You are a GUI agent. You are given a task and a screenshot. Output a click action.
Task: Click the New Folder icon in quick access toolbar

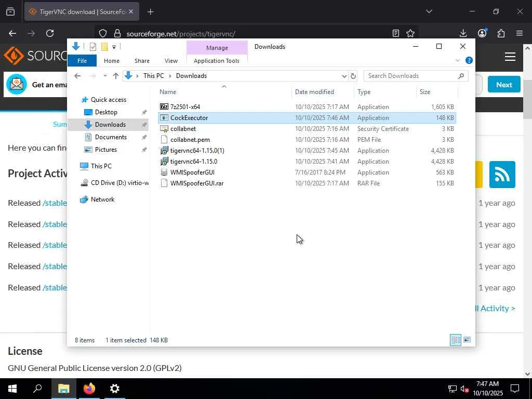point(104,47)
